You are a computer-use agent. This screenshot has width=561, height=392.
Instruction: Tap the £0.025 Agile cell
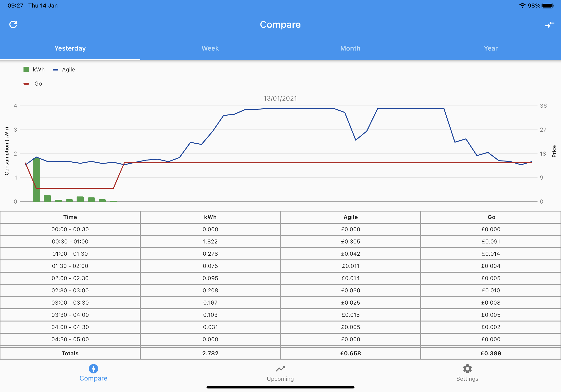[x=351, y=302]
